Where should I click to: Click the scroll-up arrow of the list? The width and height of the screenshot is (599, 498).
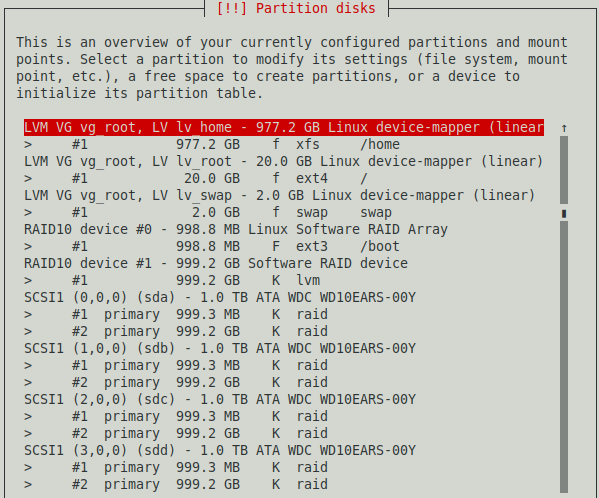coord(564,128)
